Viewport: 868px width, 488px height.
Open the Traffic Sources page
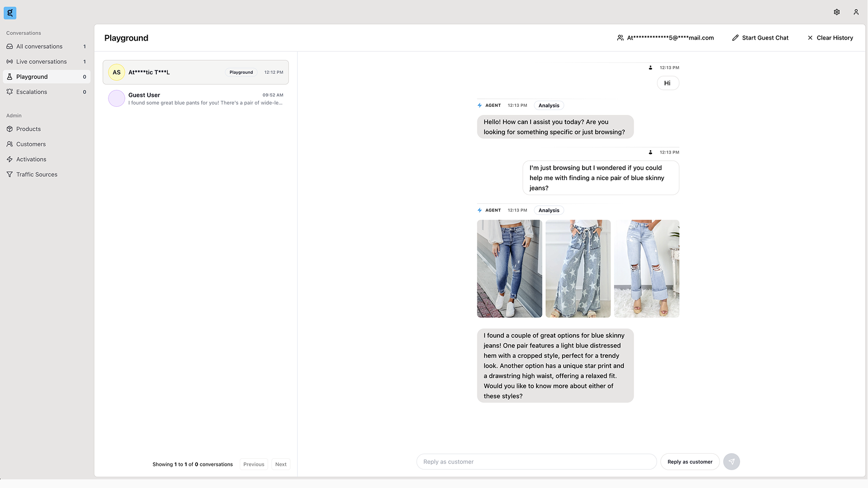tap(47, 175)
